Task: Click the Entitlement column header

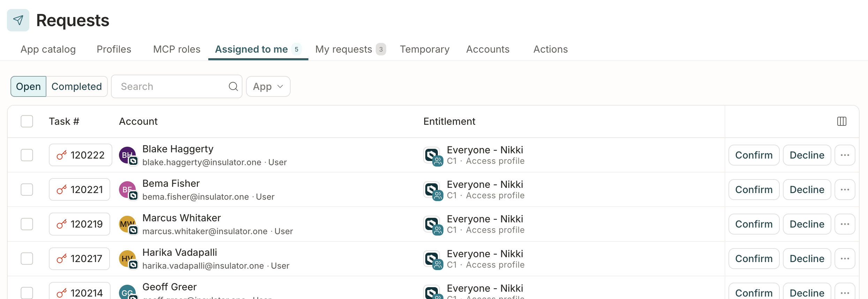Action: (x=449, y=121)
